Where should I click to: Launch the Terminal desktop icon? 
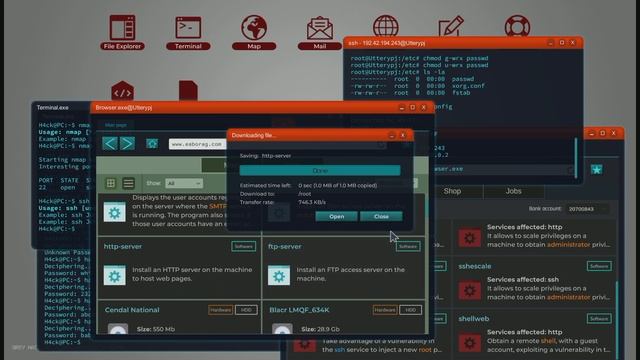[188, 33]
